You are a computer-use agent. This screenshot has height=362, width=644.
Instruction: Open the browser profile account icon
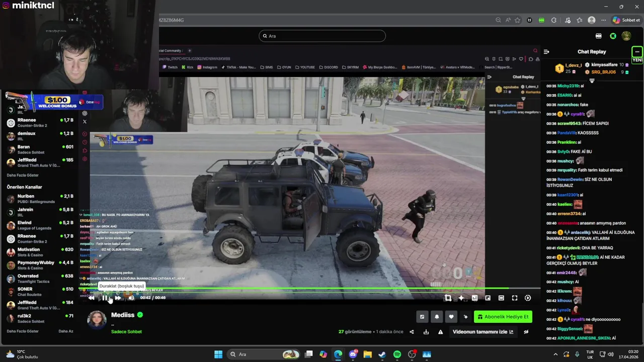592,20
